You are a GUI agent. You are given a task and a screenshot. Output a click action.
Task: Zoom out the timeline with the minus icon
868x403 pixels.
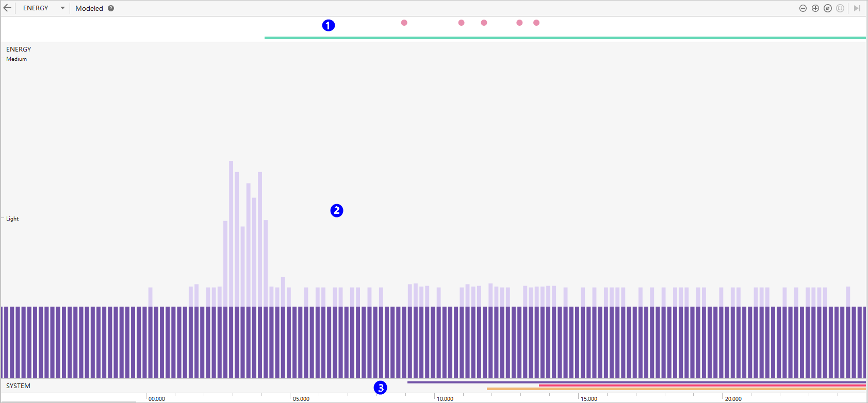coord(803,8)
